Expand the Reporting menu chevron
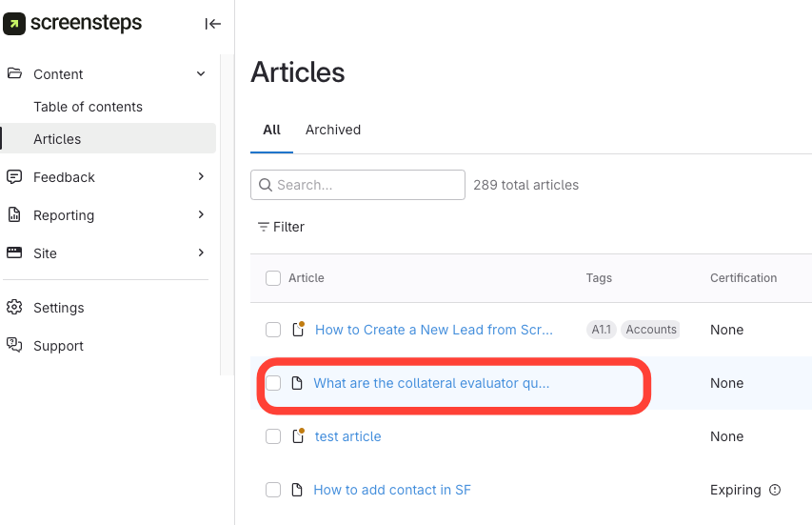This screenshot has width=812, height=525. click(201, 214)
